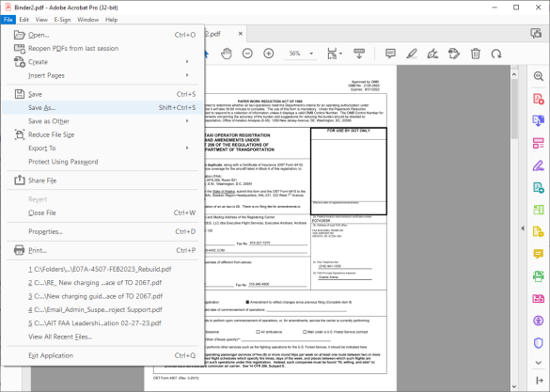Open recent file E07A-4507-FEB2023_Rebuild.pdf

point(102,269)
